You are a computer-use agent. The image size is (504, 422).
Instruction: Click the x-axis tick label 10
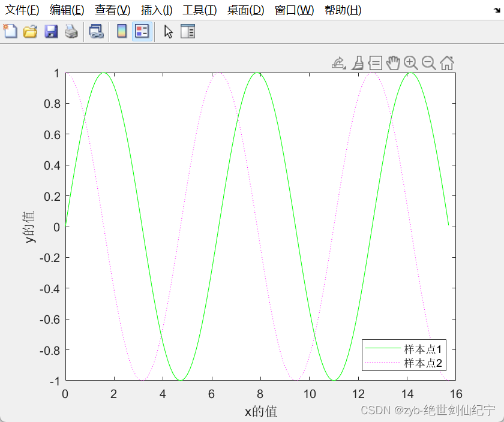[x=310, y=394]
